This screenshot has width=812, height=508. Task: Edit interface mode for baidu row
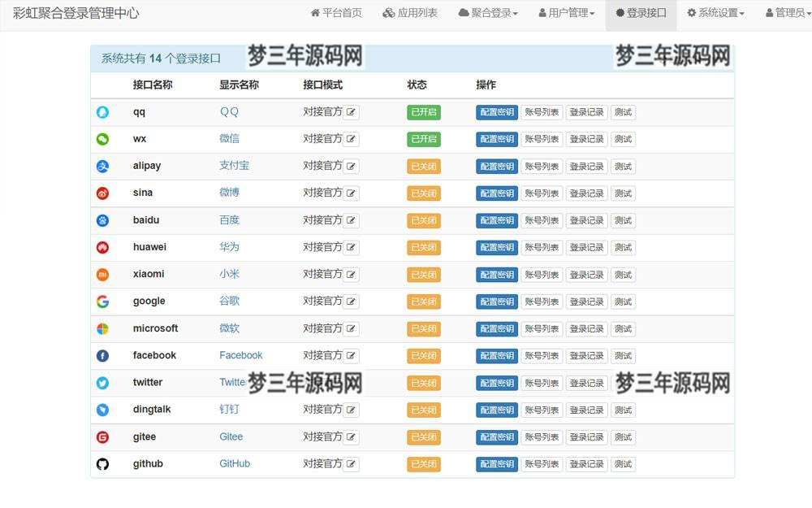[x=351, y=220]
